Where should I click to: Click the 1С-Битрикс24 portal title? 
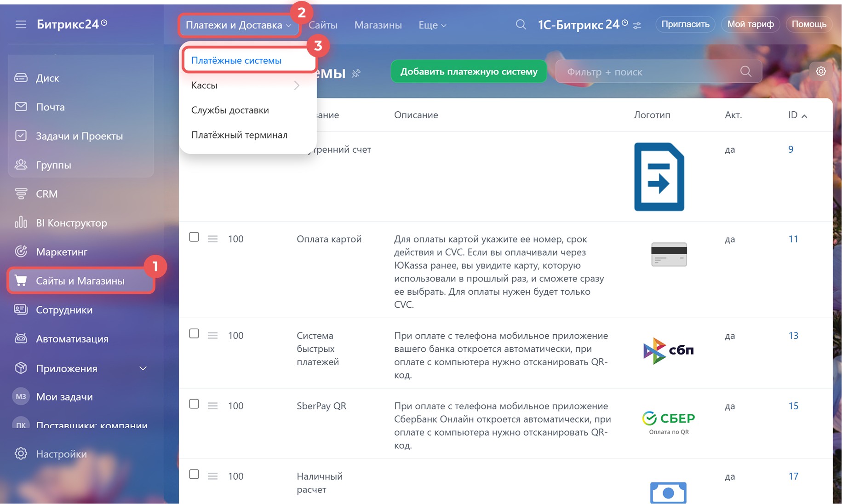(x=582, y=24)
